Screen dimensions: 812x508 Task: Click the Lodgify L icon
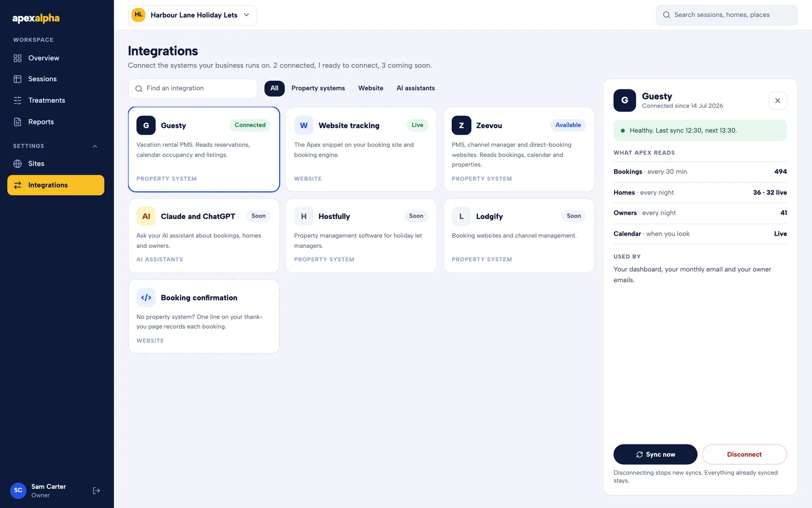point(461,216)
